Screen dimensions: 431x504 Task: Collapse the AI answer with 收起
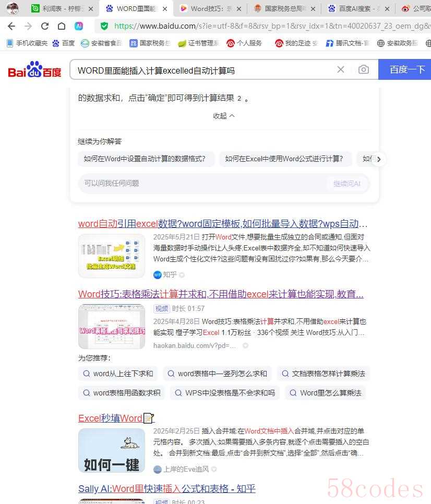[x=224, y=116]
